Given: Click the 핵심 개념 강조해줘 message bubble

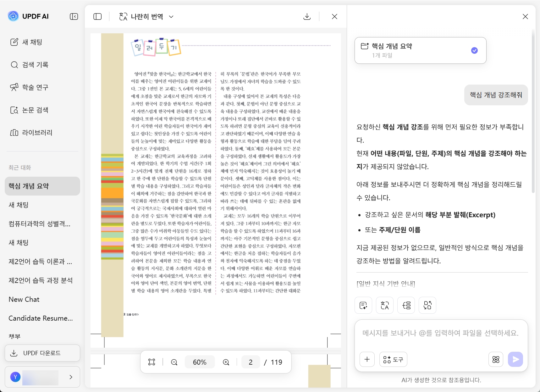Looking at the screenshot, I should click(x=496, y=95).
